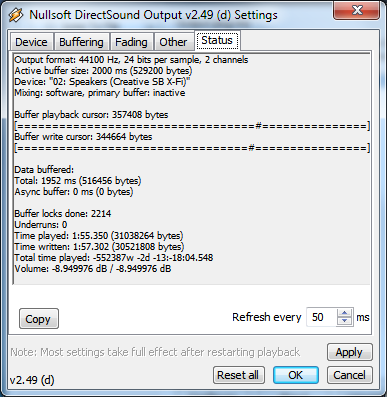Select the Other tab
This screenshot has height=397, width=387.
click(x=173, y=42)
